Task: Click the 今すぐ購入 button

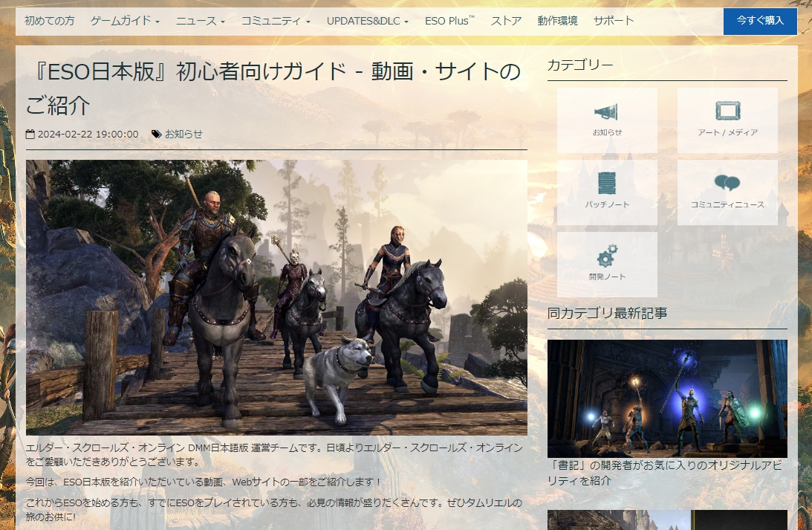Action: 760,22
